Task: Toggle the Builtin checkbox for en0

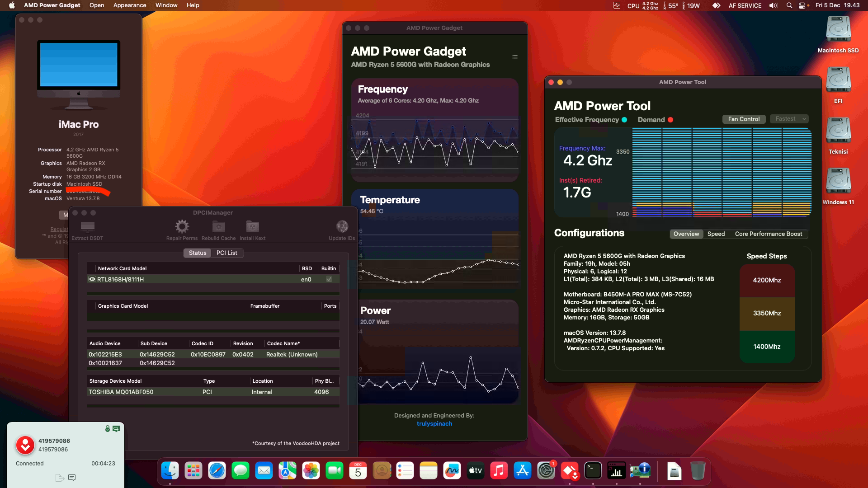Action: pos(329,279)
